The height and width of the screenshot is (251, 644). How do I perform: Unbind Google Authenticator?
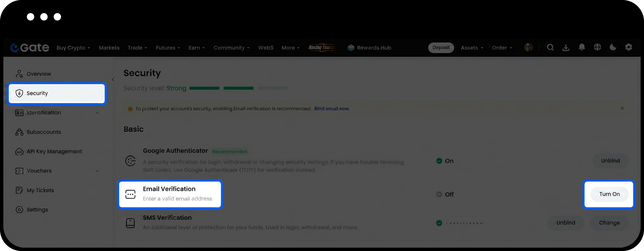[610, 161]
